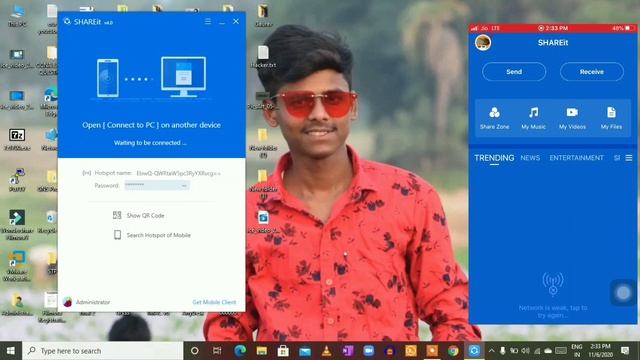Tap the Send button on phone
This screenshot has width=640, height=360.
(x=514, y=72)
